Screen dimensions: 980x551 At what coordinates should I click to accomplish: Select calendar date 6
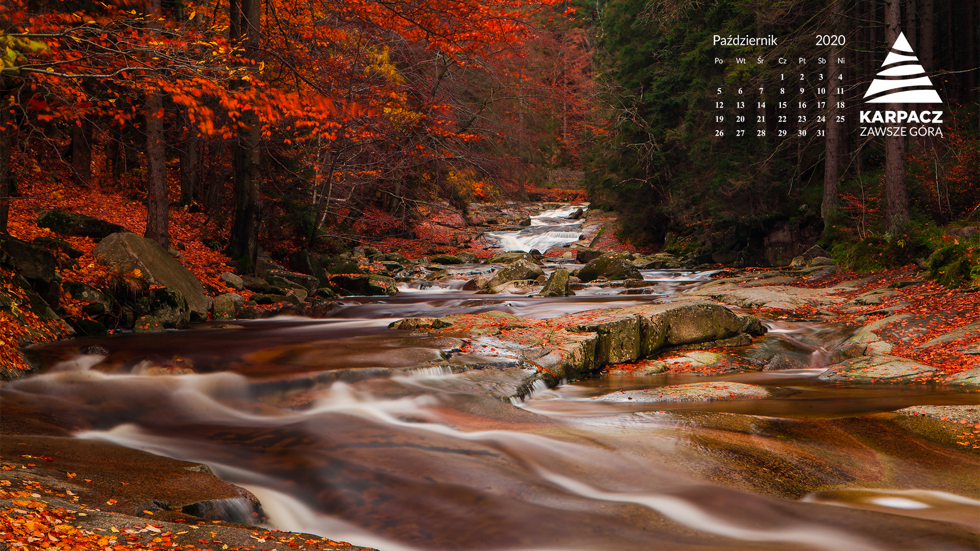click(x=740, y=91)
